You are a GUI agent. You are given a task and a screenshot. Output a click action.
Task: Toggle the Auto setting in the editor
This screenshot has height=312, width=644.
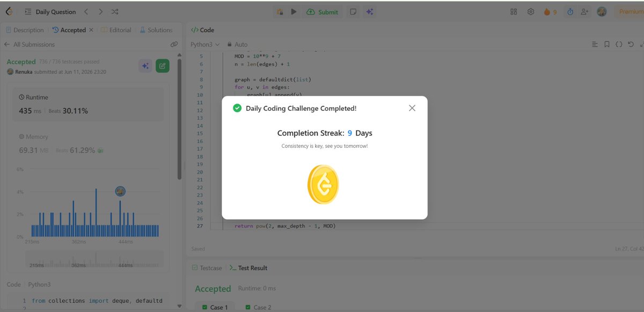coord(237,45)
